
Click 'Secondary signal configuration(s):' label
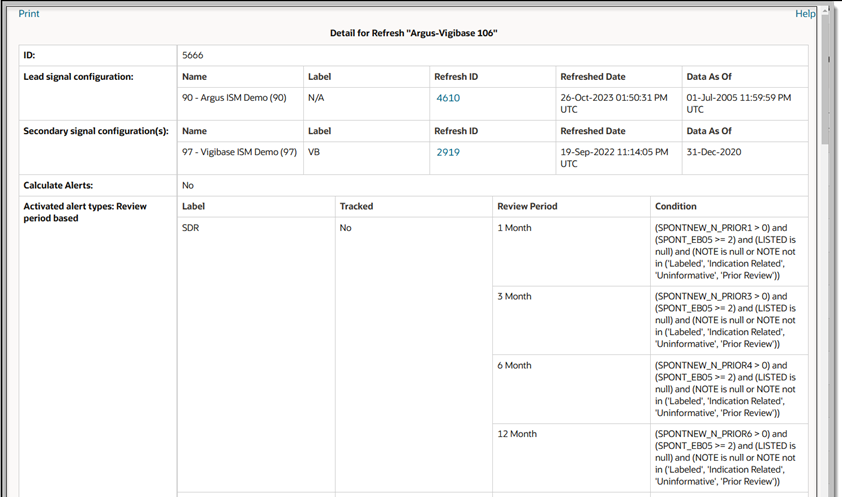click(96, 131)
